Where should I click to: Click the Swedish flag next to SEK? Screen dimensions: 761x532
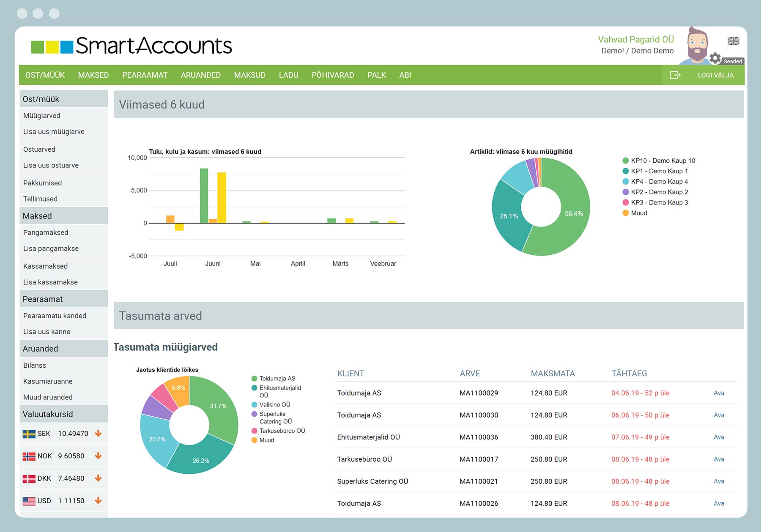(29, 434)
